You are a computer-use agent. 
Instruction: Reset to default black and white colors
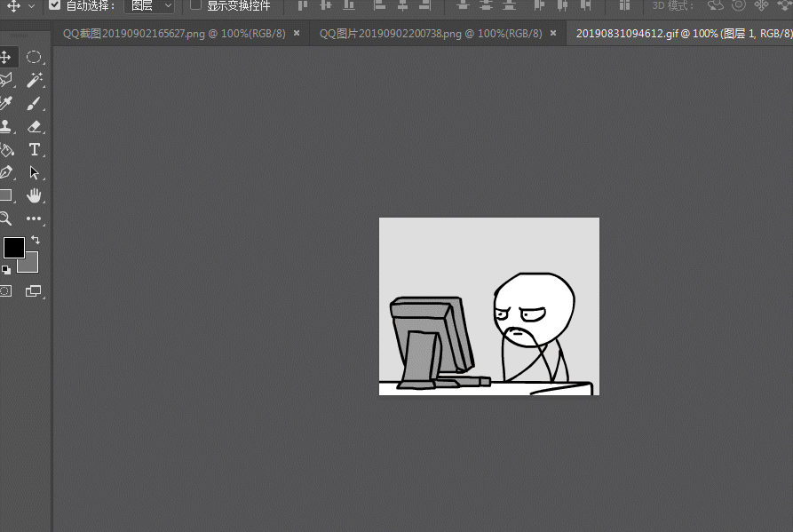[x=5, y=270]
